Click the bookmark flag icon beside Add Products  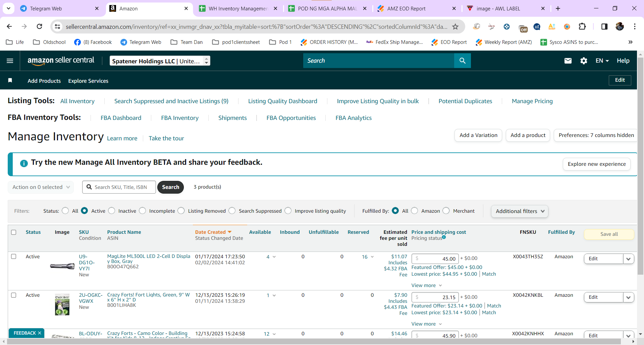[x=10, y=80]
